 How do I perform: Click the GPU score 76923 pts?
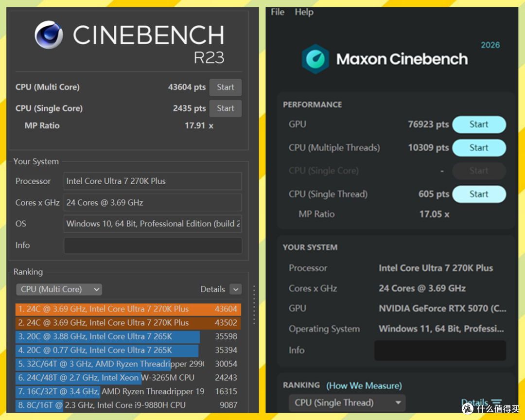[428, 124]
